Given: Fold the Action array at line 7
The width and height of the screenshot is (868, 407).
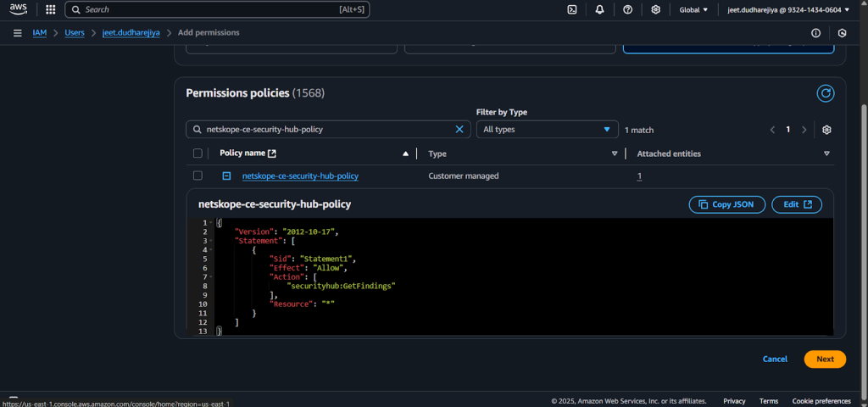Looking at the screenshot, I should [x=211, y=277].
